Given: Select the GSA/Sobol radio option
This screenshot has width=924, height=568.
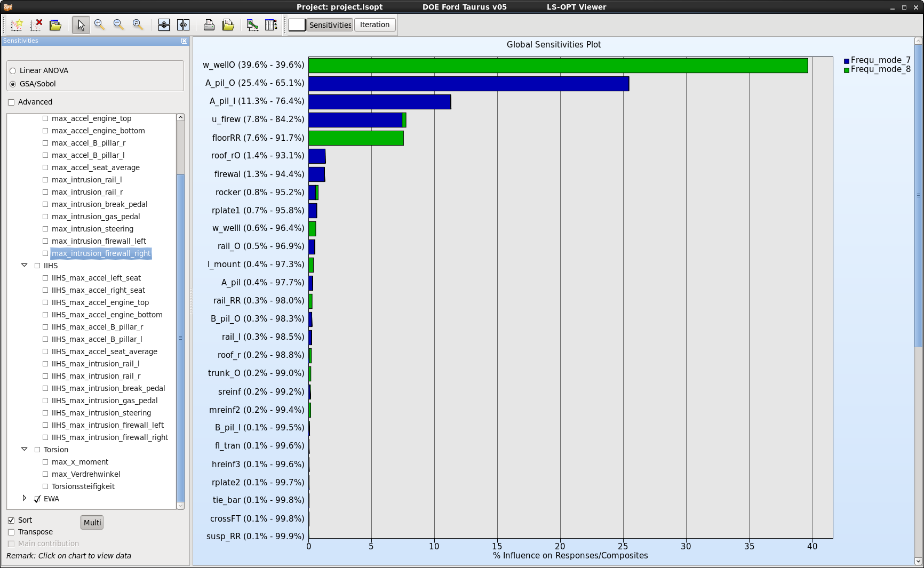Looking at the screenshot, I should (13, 84).
